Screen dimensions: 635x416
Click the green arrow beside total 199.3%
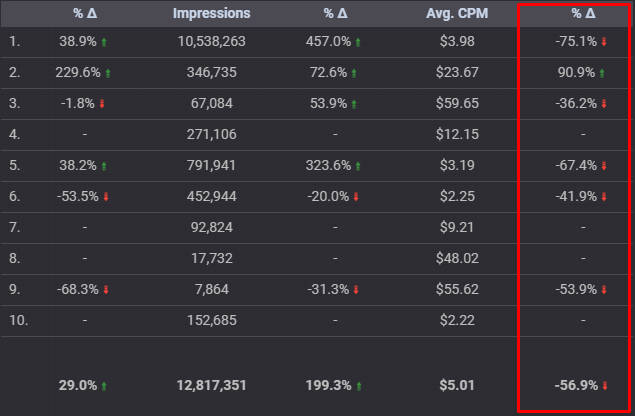point(358,385)
